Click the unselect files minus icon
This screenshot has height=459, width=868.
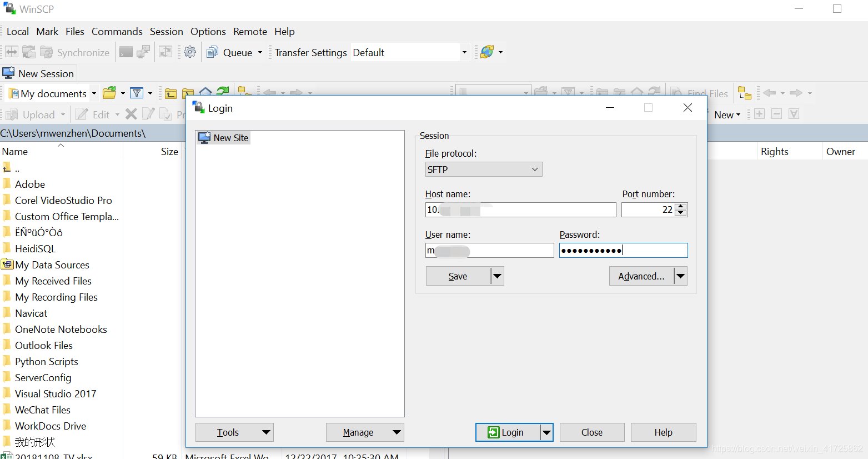pos(777,114)
